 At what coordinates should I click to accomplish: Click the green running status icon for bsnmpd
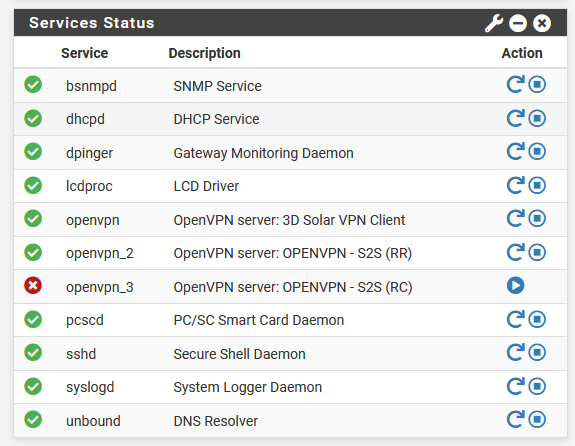point(33,84)
